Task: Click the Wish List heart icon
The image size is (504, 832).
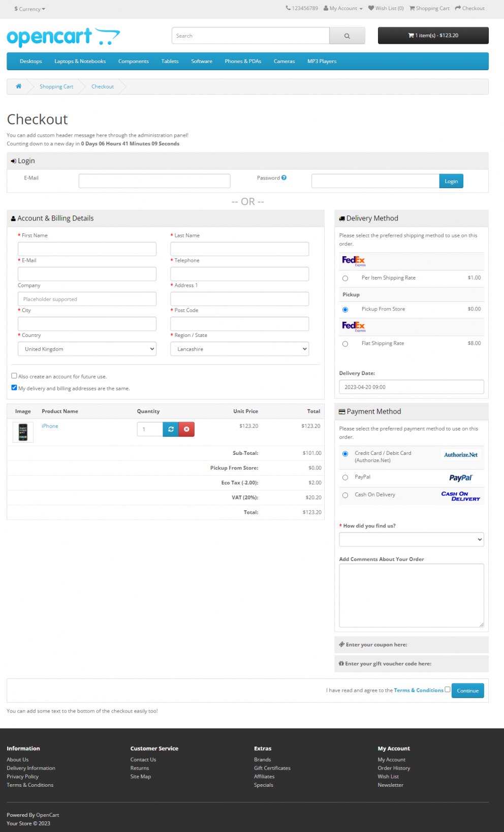Action: pos(371,8)
